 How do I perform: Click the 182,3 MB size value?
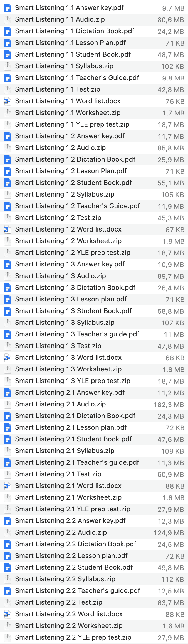[x=169, y=405]
